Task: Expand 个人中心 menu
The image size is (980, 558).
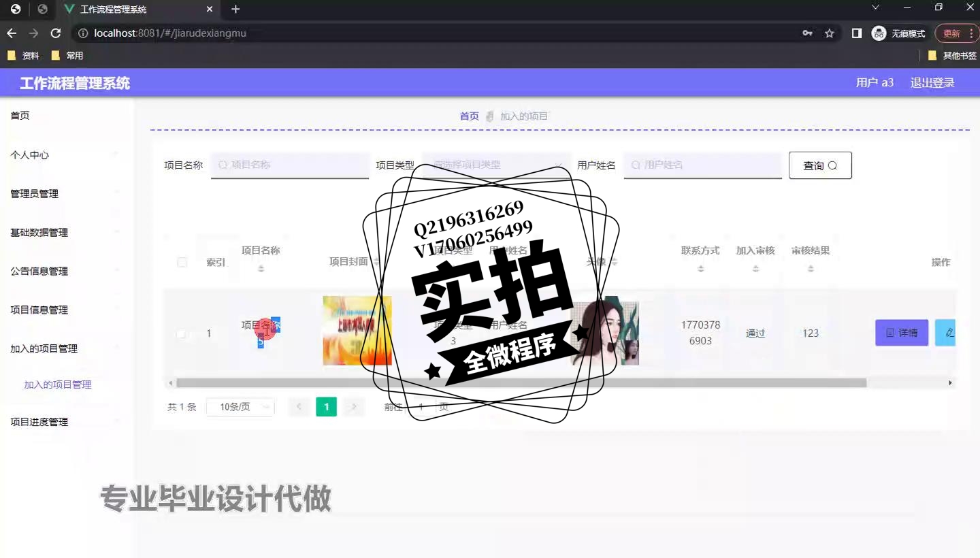Action: (x=66, y=155)
